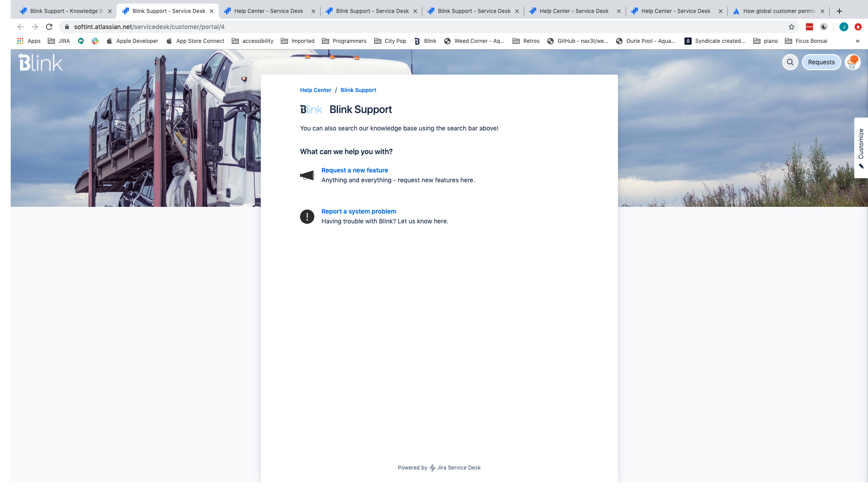This screenshot has height=495, width=868.
Task: Open the Ficus Bonsai bookmarks folder
Action: point(806,41)
